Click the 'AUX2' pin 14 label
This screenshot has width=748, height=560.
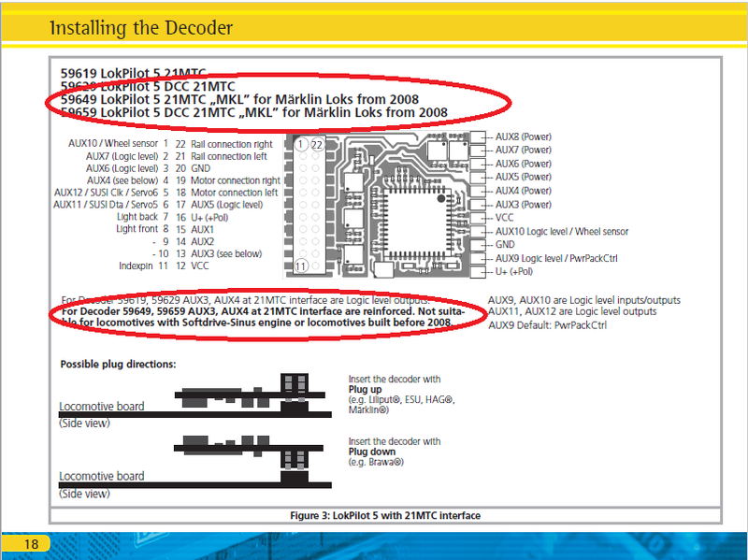point(202,241)
